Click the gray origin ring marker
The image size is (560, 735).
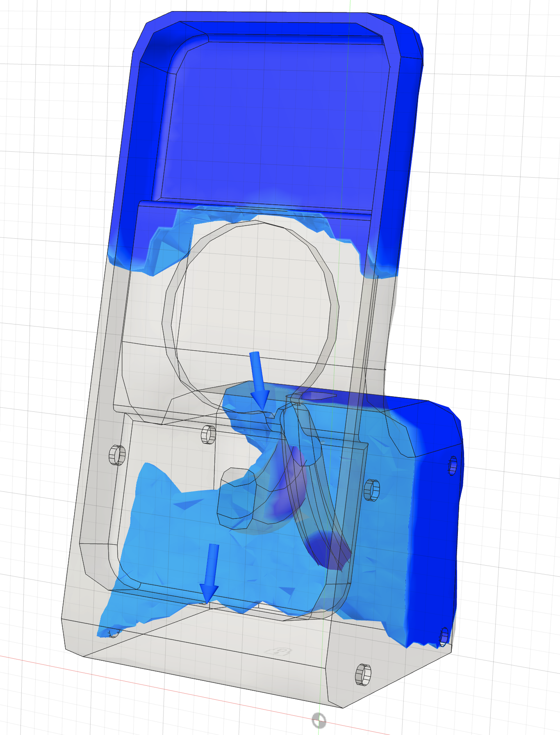pos(319,720)
